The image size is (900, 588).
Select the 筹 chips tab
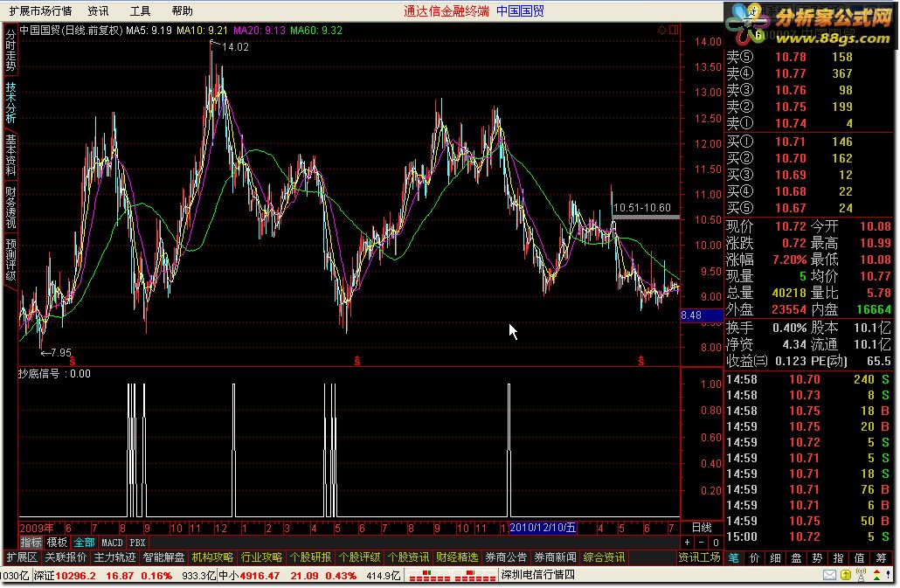(881, 557)
